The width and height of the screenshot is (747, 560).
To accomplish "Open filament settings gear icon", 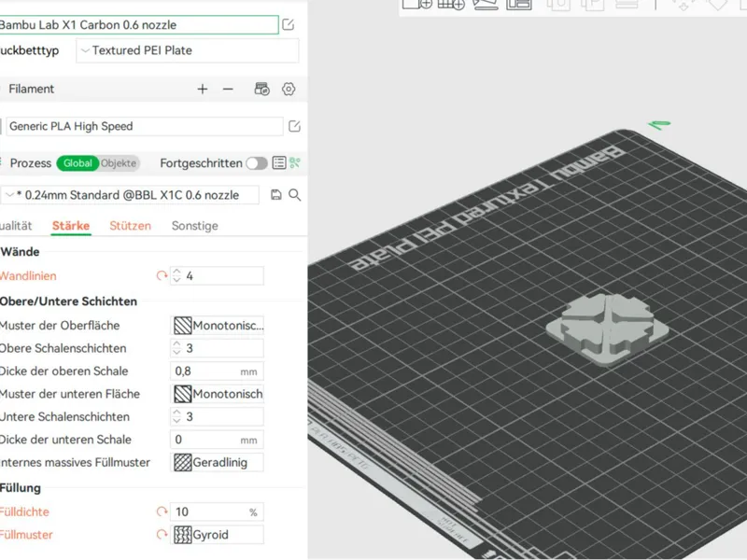I will click(289, 89).
